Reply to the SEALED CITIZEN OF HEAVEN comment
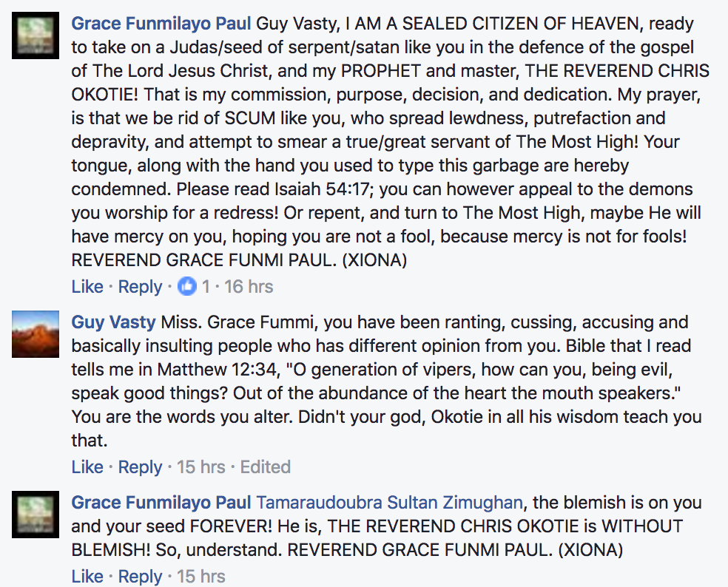The height and width of the screenshot is (587, 728). coord(140,287)
